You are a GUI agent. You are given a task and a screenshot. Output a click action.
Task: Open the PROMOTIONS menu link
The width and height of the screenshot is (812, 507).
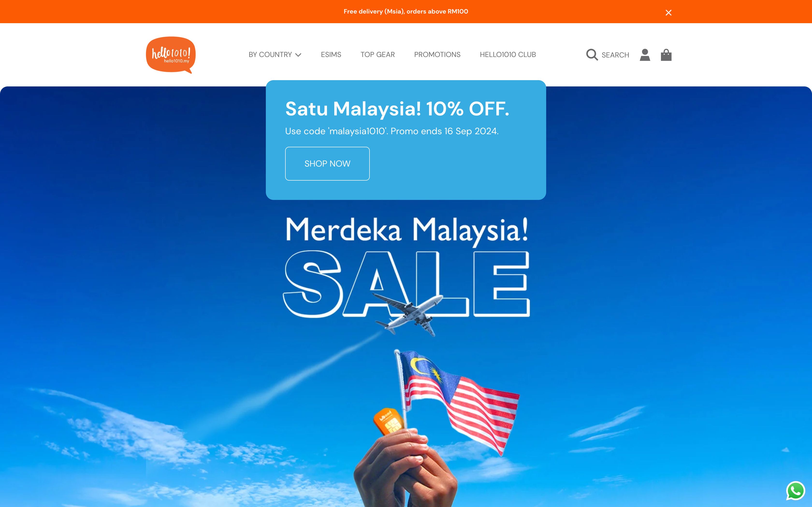pos(437,55)
